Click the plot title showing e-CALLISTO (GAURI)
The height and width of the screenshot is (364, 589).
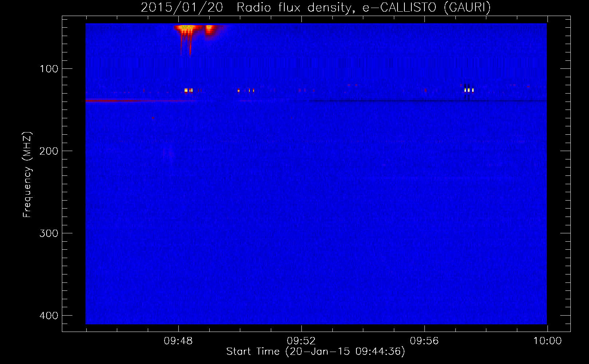click(316, 7)
